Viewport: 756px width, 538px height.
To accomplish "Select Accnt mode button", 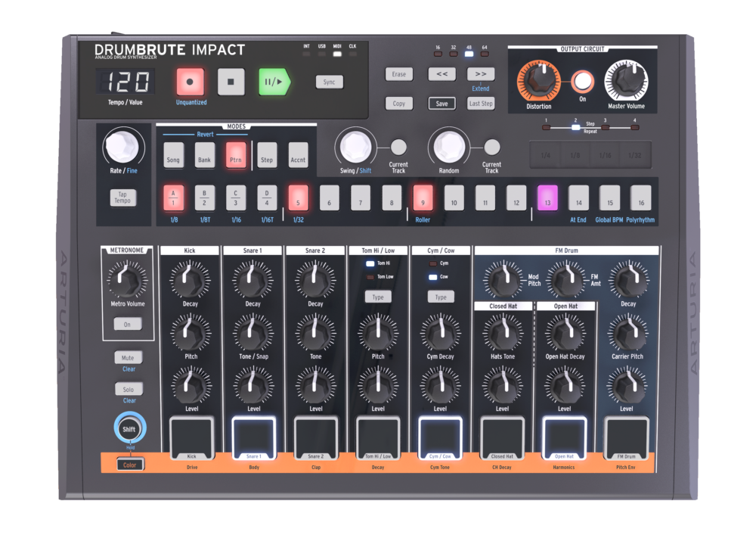I will [298, 155].
